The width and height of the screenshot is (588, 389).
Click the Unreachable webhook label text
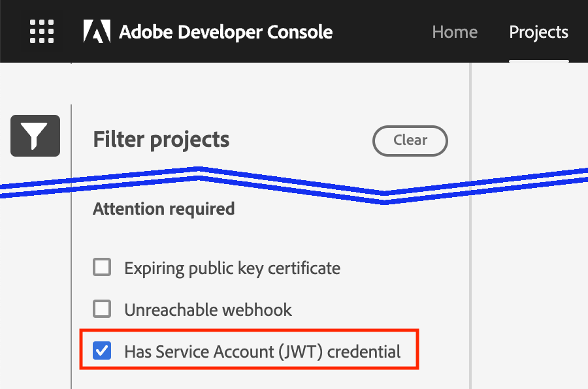208,310
